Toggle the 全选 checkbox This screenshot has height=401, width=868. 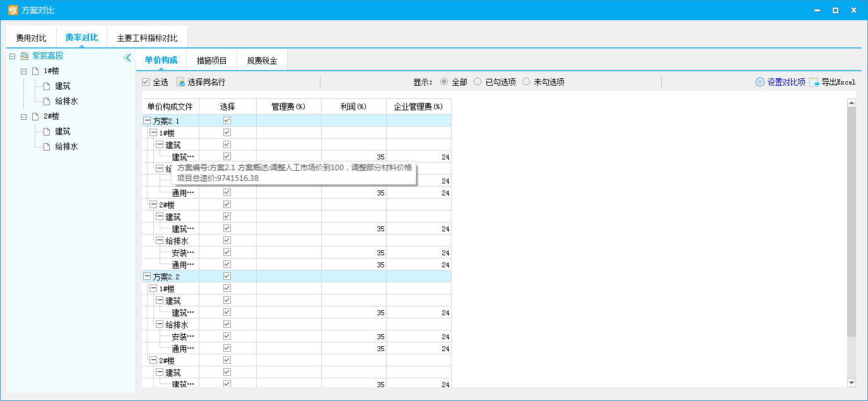click(146, 82)
